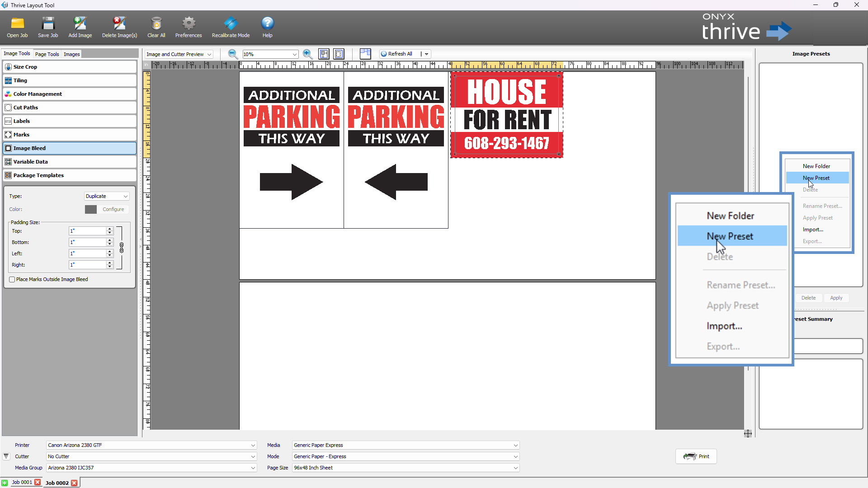This screenshot has height=488, width=868.
Task: Open the Page Size dropdown
Action: [x=406, y=468]
